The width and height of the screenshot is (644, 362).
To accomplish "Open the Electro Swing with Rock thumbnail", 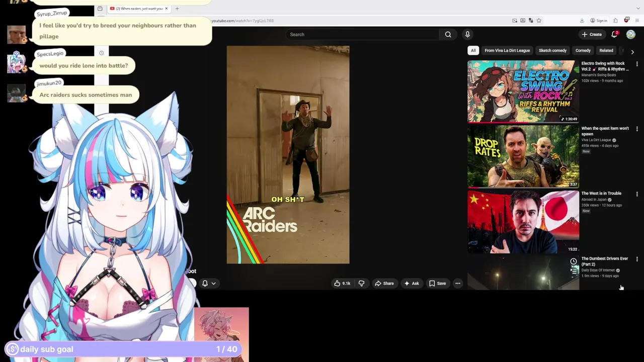I will [x=523, y=92].
